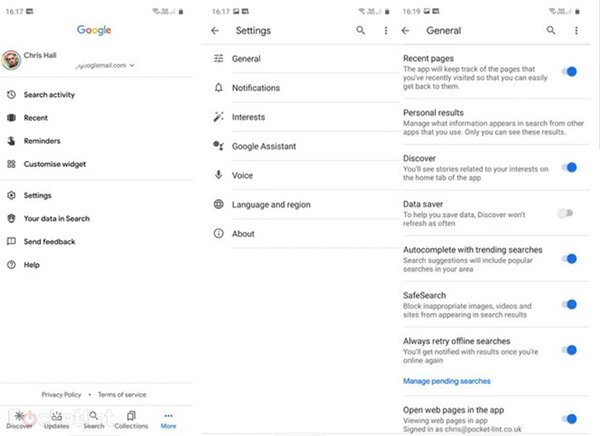The width and height of the screenshot is (600, 436).
Task: Open the Google Assistant settings row
Action: (x=300, y=146)
